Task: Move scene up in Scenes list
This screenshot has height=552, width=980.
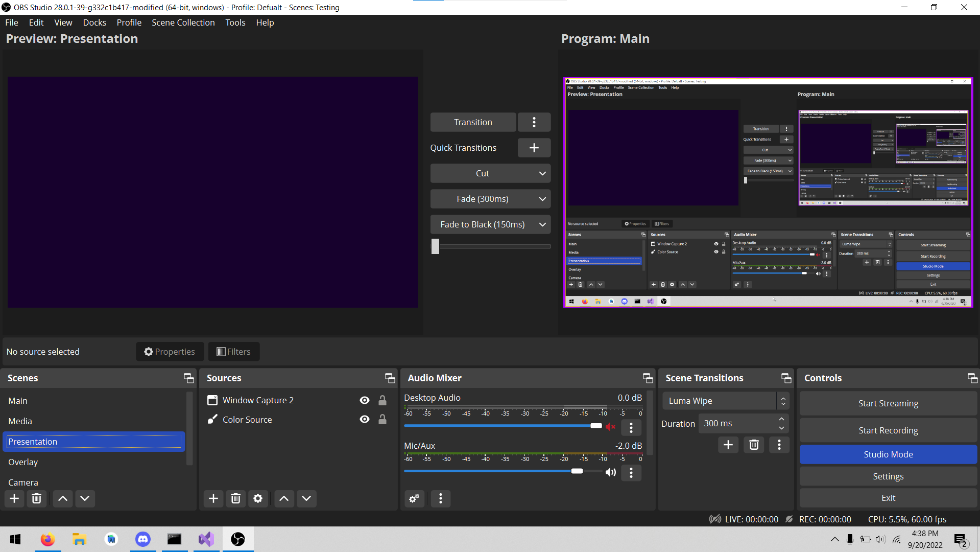Action: [63, 498]
